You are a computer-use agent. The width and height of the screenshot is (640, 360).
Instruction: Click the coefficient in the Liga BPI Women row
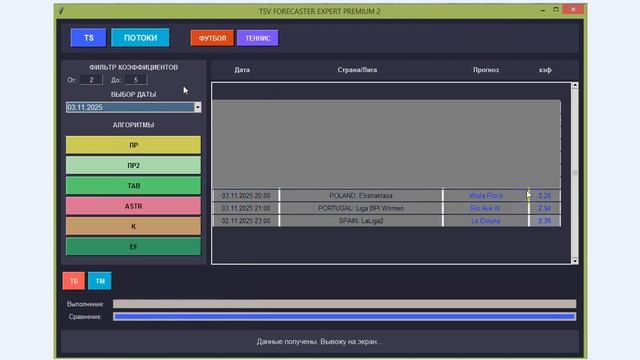544,208
